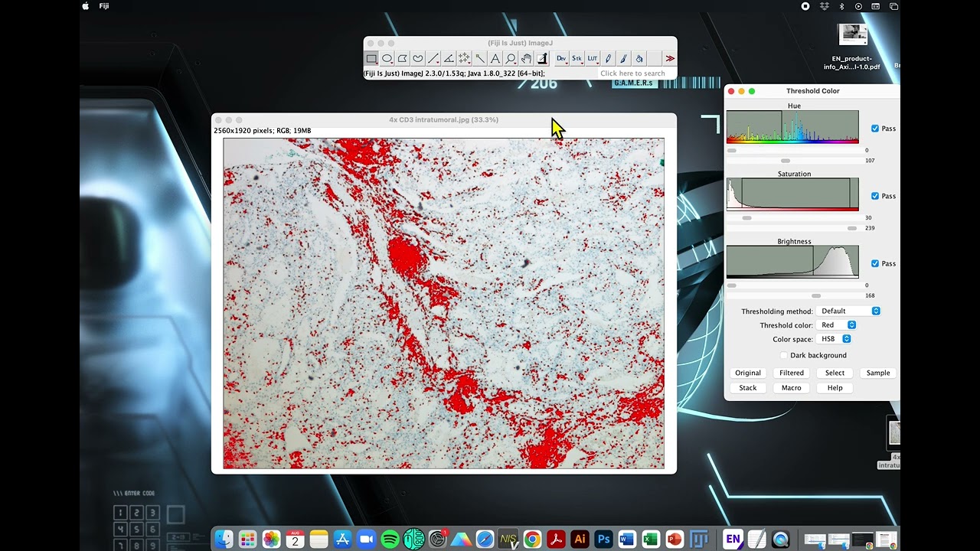Click the Brightness histogram display
The width and height of the screenshot is (980, 551).
[x=792, y=262]
